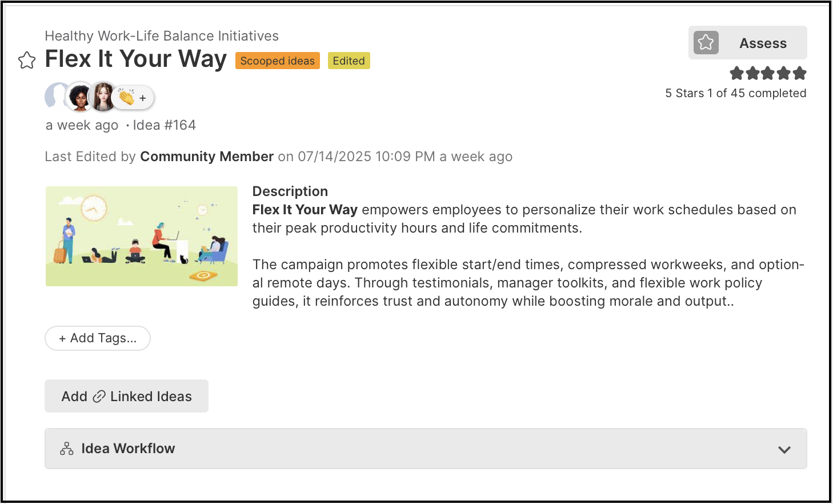Viewport: 833px width, 504px height.
Task: Open the Add Tags input
Action: click(98, 338)
